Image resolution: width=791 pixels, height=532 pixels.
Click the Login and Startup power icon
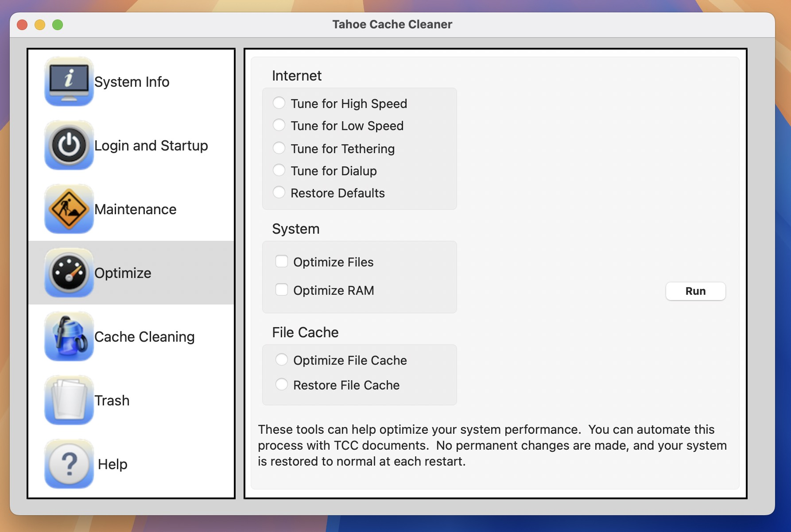[68, 145]
